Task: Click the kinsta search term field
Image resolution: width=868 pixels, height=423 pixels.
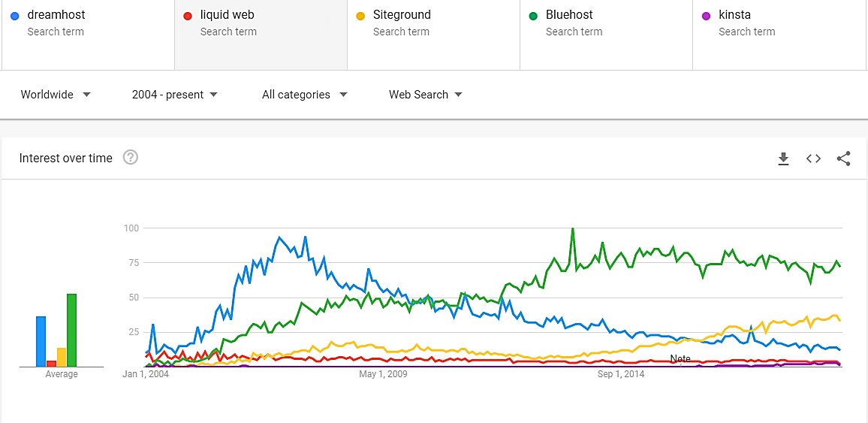Action: (x=779, y=34)
